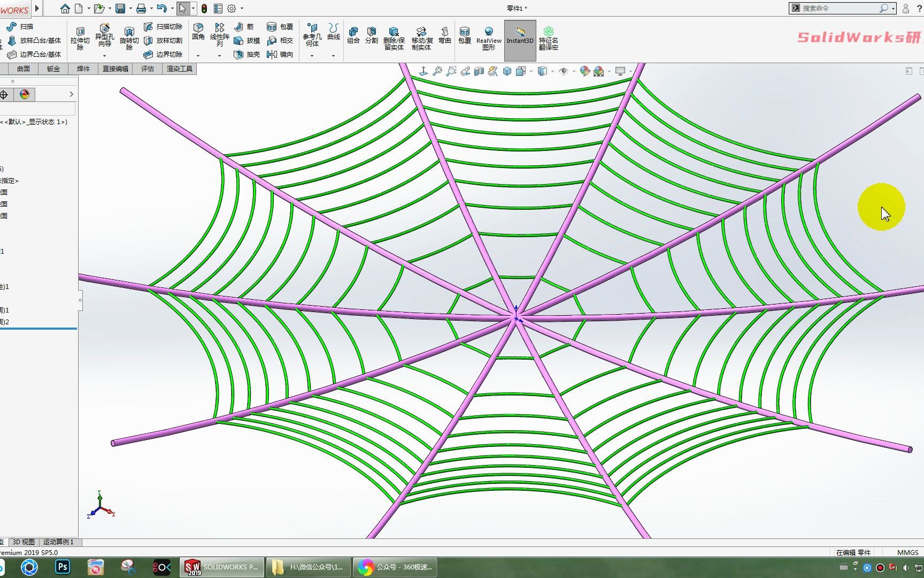Screen dimensions: 924x578
Task: Save the part with the floppy disk icon
Action: click(120, 9)
